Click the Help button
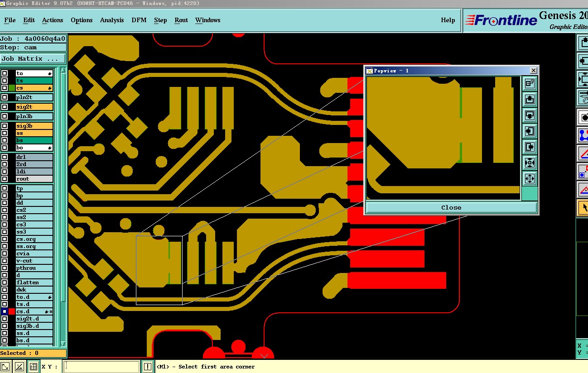 point(448,20)
